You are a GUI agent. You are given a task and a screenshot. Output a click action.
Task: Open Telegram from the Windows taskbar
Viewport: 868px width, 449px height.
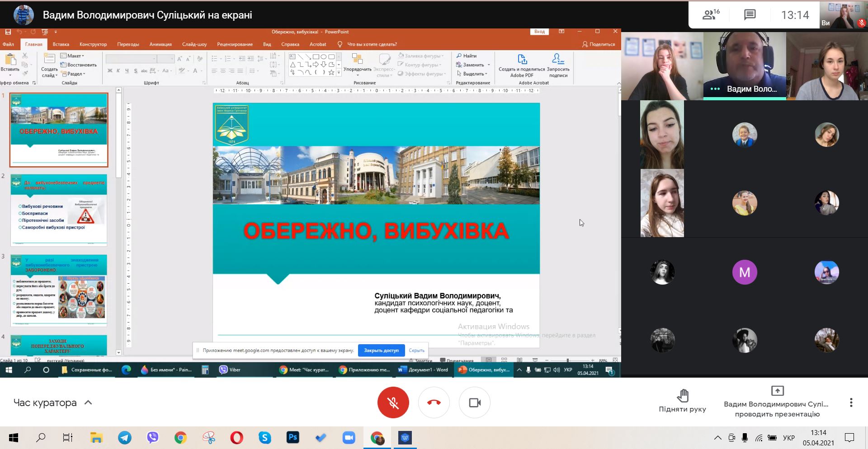(x=125, y=438)
